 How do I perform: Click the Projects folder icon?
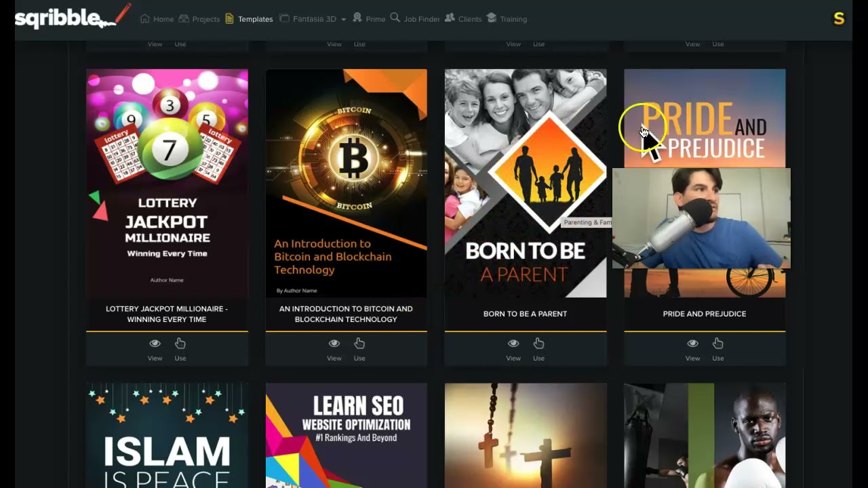click(x=184, y=18)
